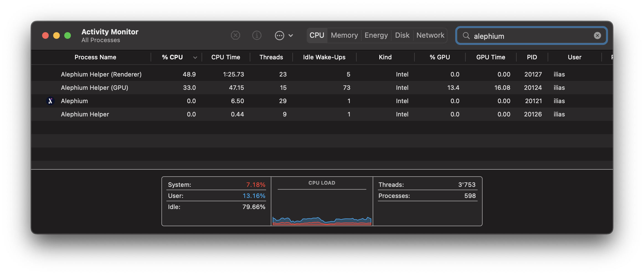The height and width of the screenshot is (275, 644).
Task: Click the Alephium app icon in the list
Action: click(x=50, y=101)
